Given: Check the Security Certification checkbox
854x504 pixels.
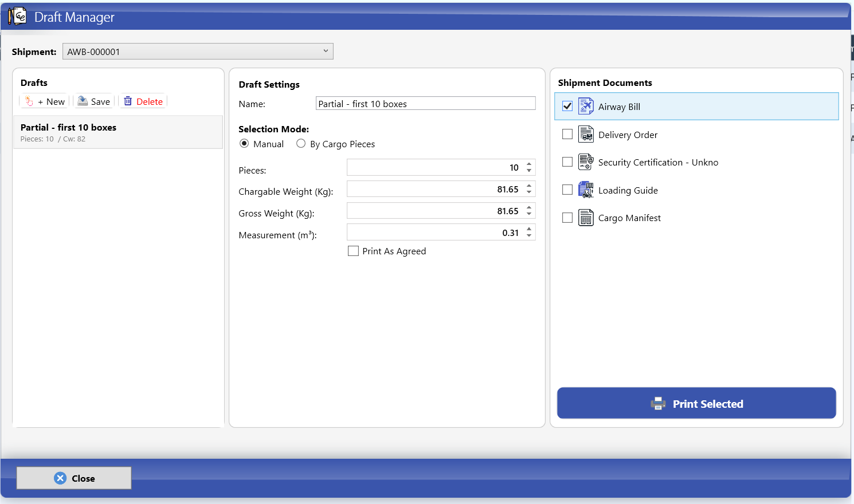Looking at the screenshot, I should click(x=567, y=162).
